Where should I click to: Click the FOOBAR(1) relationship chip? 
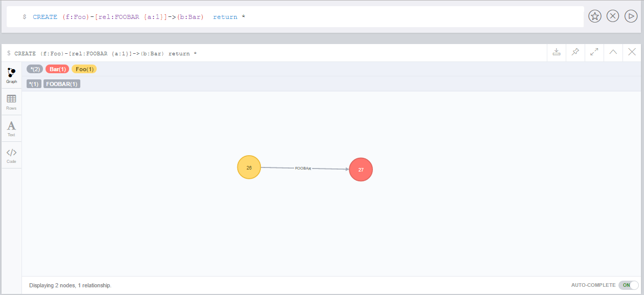pos(61,83)
